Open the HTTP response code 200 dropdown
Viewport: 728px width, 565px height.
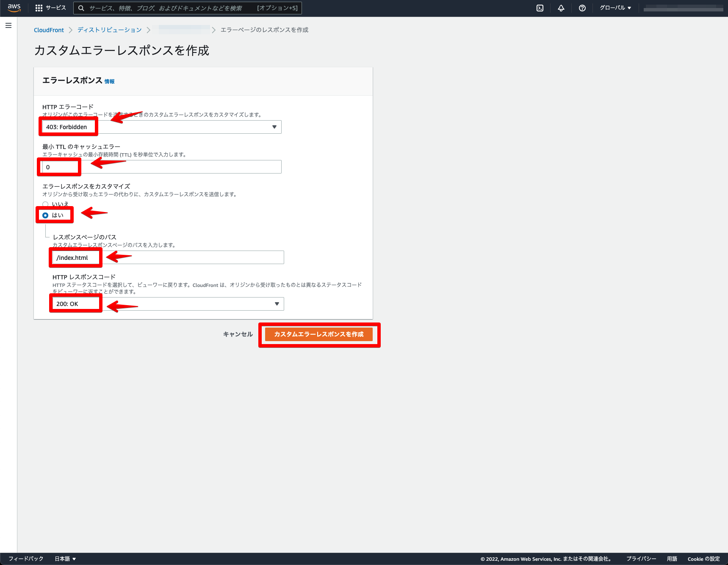tap(168, 304)
